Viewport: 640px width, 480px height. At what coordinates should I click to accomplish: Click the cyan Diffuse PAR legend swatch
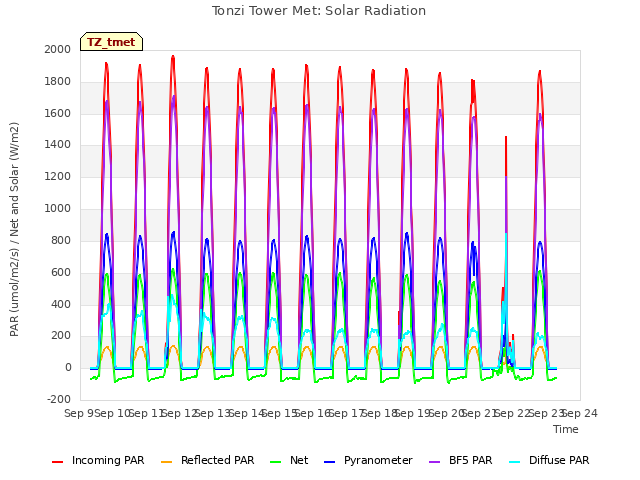pyautogui.click(x=515, y=462)
